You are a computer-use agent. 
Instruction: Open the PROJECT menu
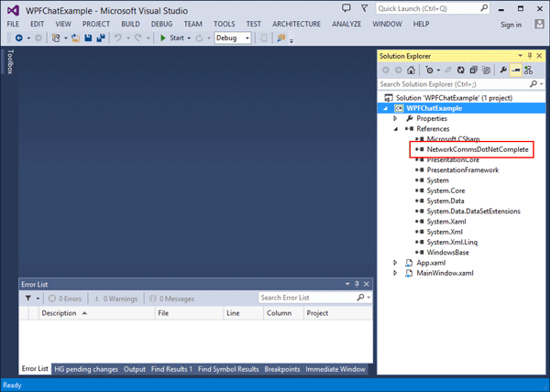point(96,24)
